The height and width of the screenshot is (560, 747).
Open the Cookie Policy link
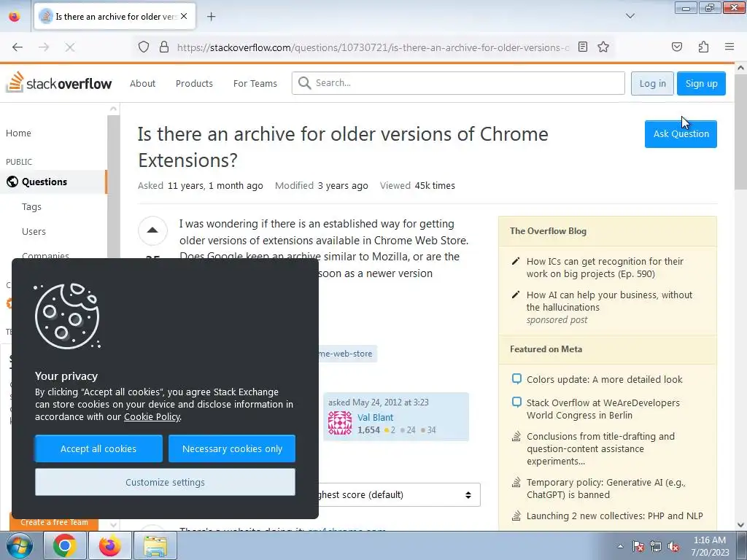tap(152, 416)
